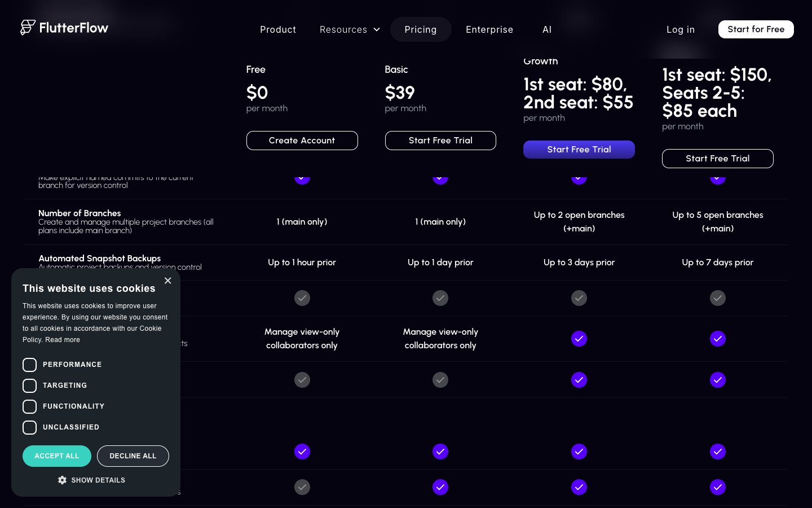Click the purple checkmark in the Basic column bottom row

click(x=440, y=487)
